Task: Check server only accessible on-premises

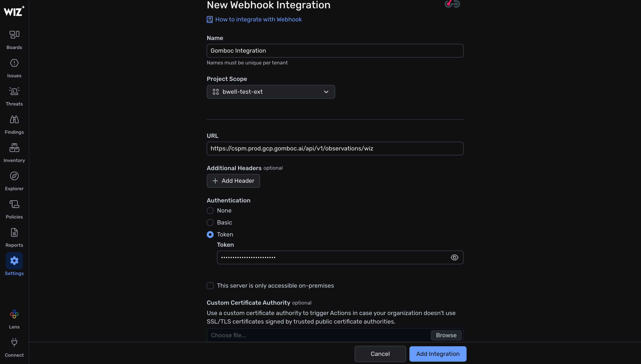Action: coord(210,286)
